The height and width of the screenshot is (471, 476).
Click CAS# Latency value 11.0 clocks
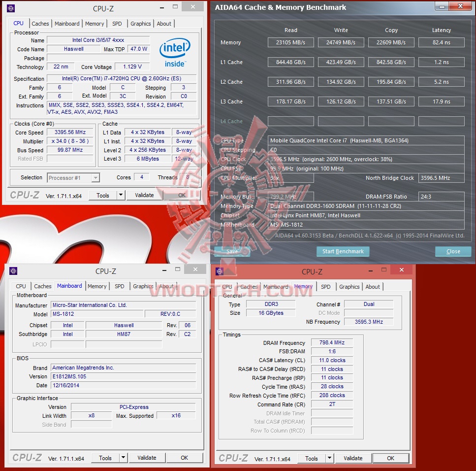tap(332, 360)
